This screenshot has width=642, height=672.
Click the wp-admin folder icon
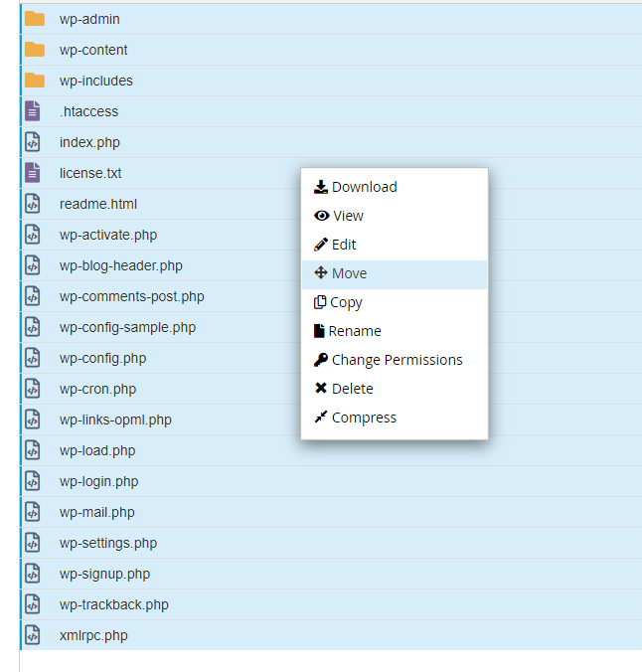click(34, 19)
